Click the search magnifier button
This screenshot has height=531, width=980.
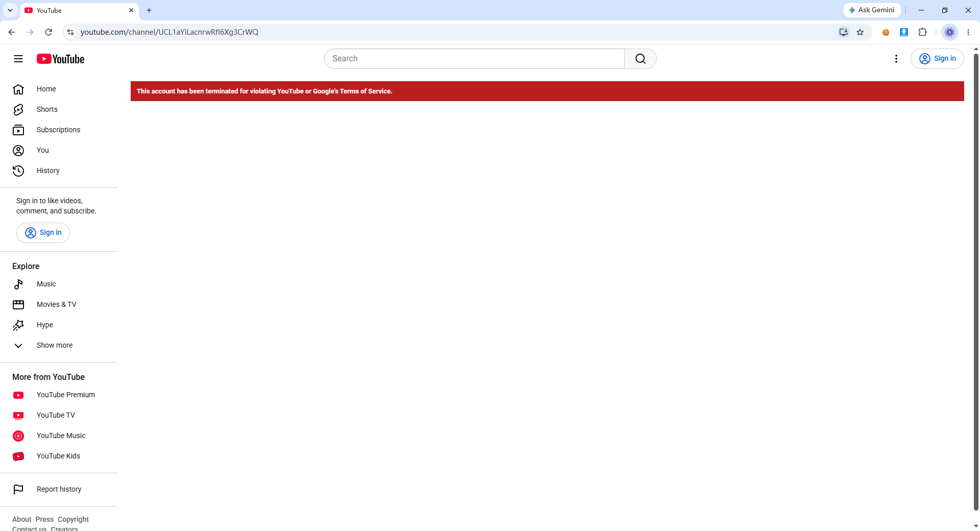point(641,59)
